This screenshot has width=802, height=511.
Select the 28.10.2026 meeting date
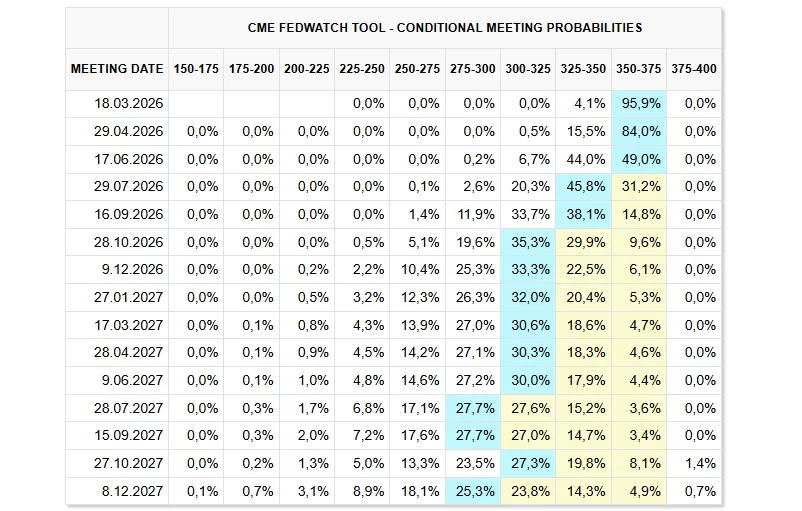coord(131,242)
